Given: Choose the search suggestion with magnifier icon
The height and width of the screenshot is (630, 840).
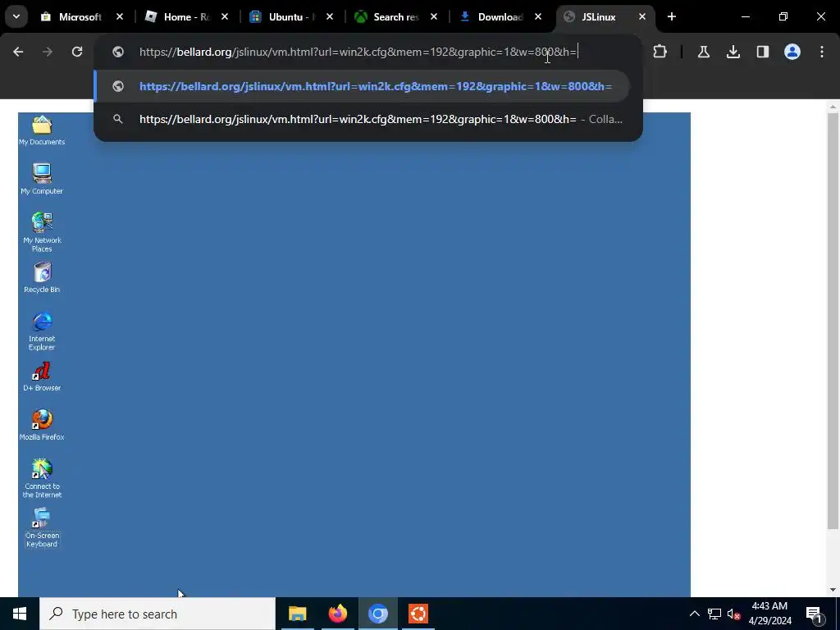Looking at the screenshot, I should point(362,119).
